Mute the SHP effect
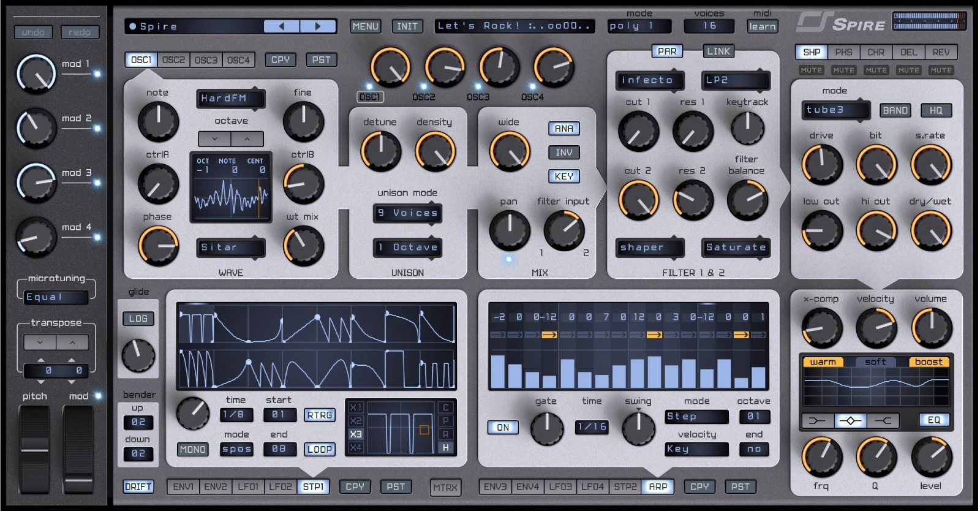The width and height of the screenshot is (980, 511). pos(812,70)
